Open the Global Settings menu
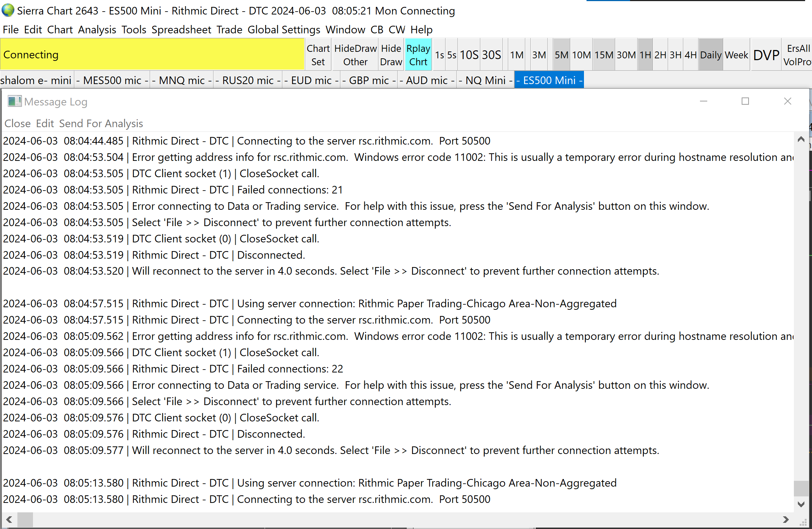The width and height of the screenshot is (812, 529). 283,30
